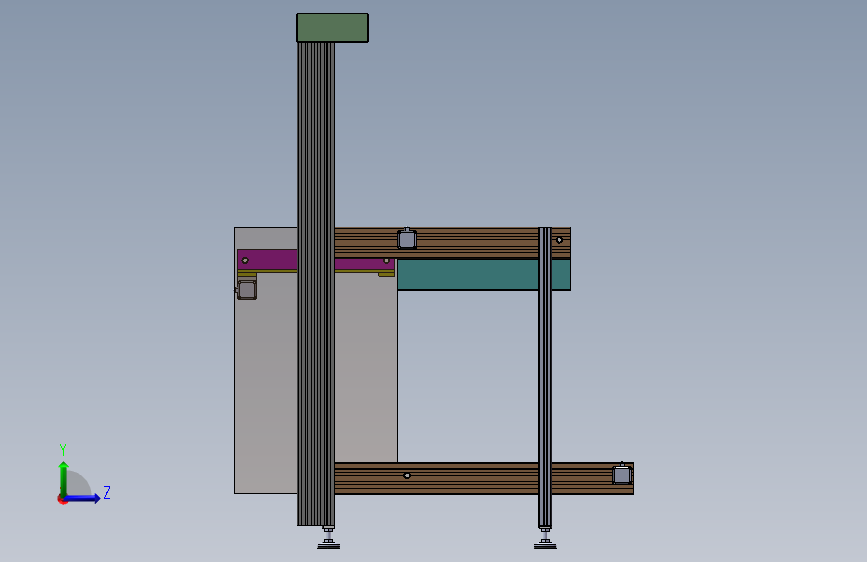
Task: Select the upper brown extrusion rail
Action: (x=452, y=243)
